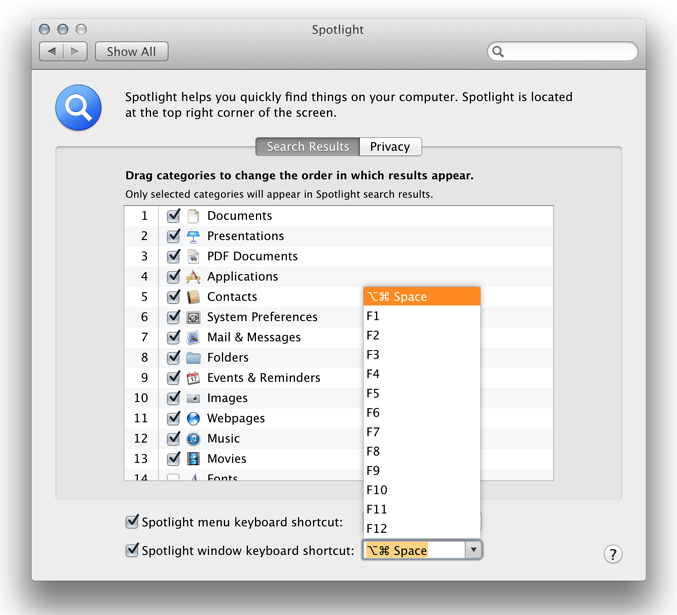Click the window shortcut dropdown arrow
Viewport: 677px width, 615px height.
point(474,550)
